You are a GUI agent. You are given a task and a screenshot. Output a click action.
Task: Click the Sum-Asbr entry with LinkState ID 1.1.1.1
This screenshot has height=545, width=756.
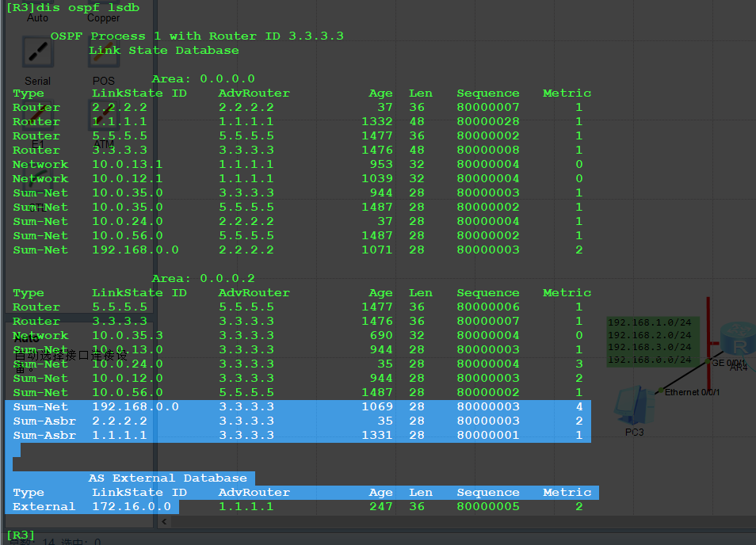[298, 435]
